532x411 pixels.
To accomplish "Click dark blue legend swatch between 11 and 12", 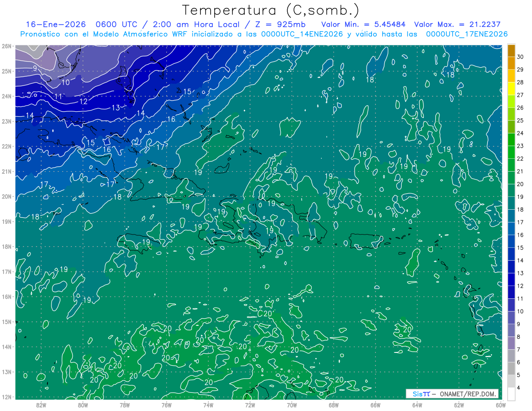I will coord(511,292).
